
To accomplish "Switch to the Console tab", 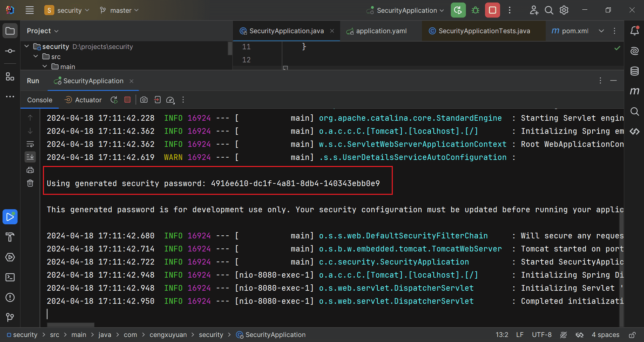I will [40, 100].
